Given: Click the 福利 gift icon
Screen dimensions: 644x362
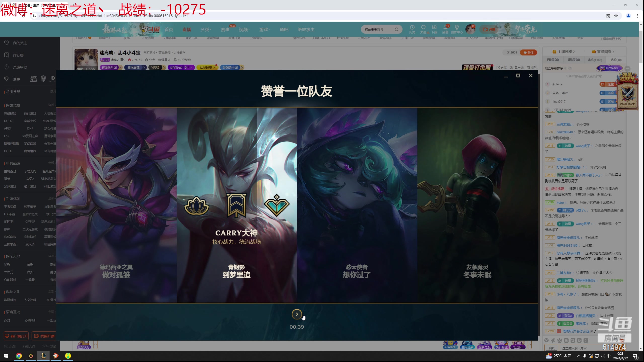Looking at the screenshot, I should pyautogui.click(x=532, y=67).
